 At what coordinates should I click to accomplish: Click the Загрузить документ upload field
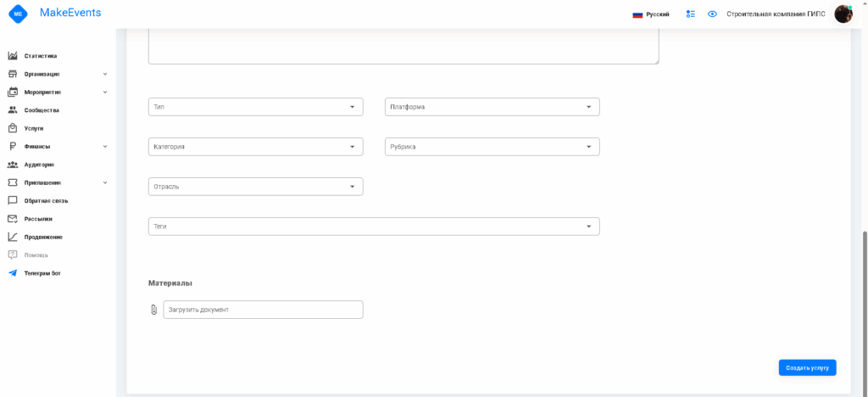pyautogui.click(x=263, y=310)
